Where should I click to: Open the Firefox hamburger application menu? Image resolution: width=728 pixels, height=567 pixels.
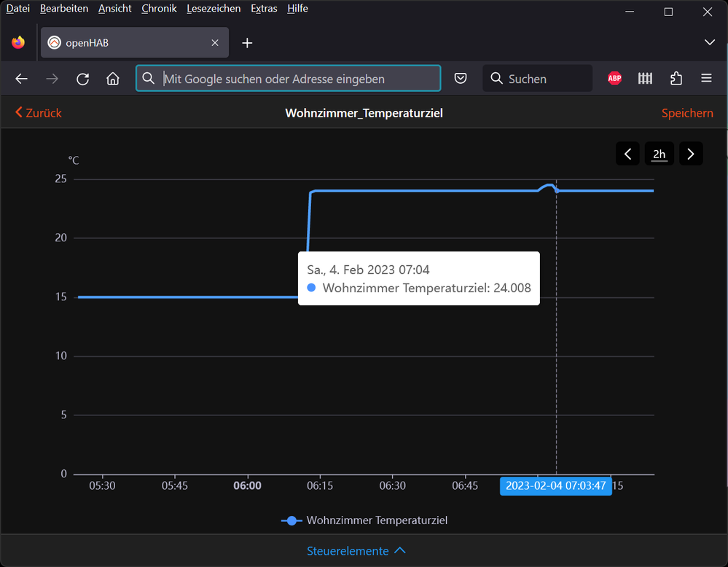(705, 79)
